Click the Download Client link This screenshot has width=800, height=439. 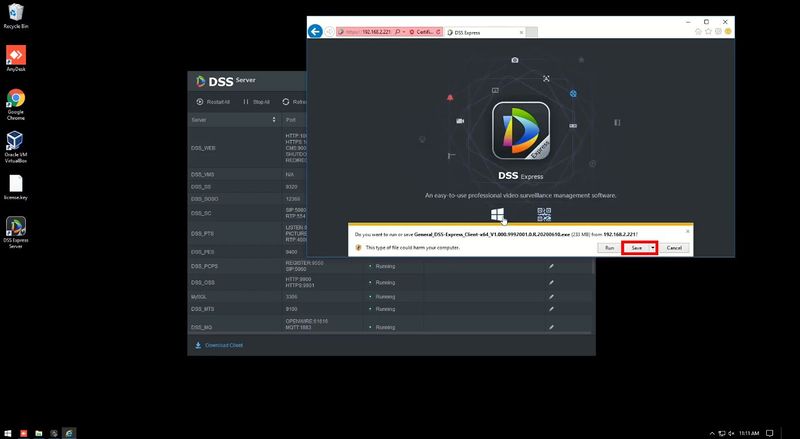tap(219, 346)
